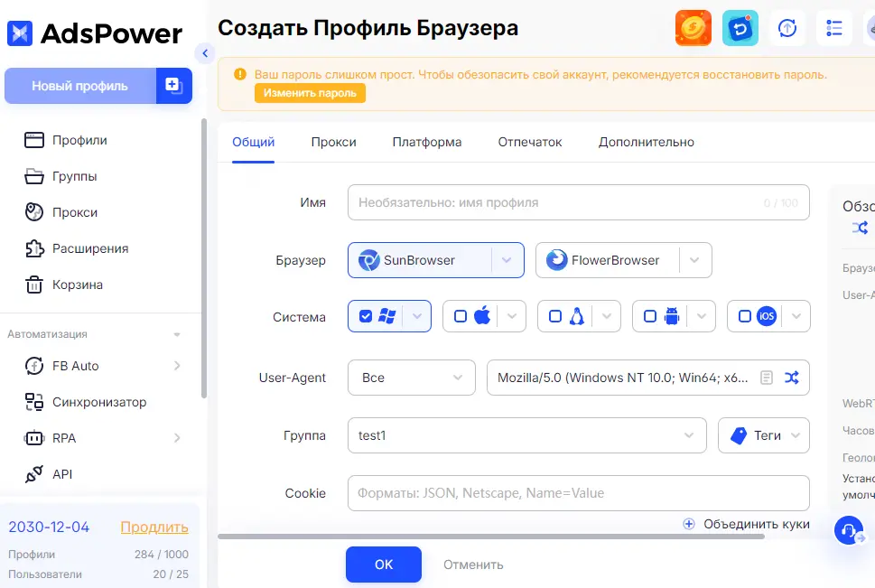
Task: Check the Android system checkbox
Action: (x=650, y=317)
